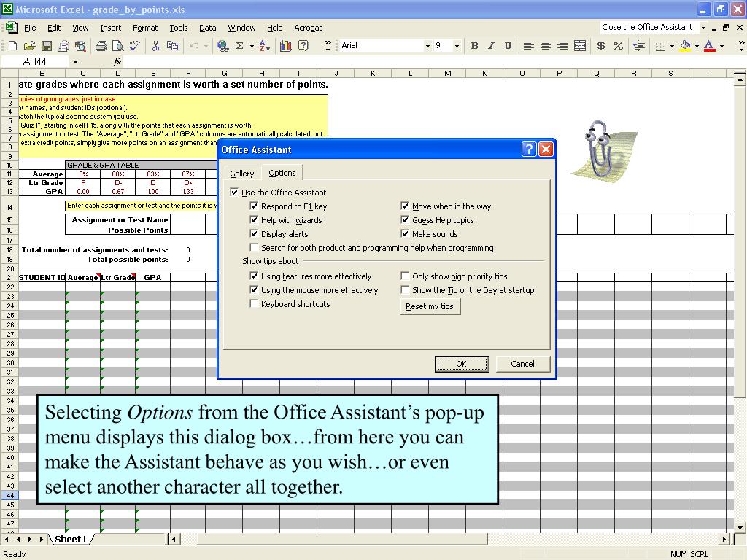The height and width of the screenshot is (560, 747).
Task: Toggle Bold formatting
Action: (x=474, y=46)
